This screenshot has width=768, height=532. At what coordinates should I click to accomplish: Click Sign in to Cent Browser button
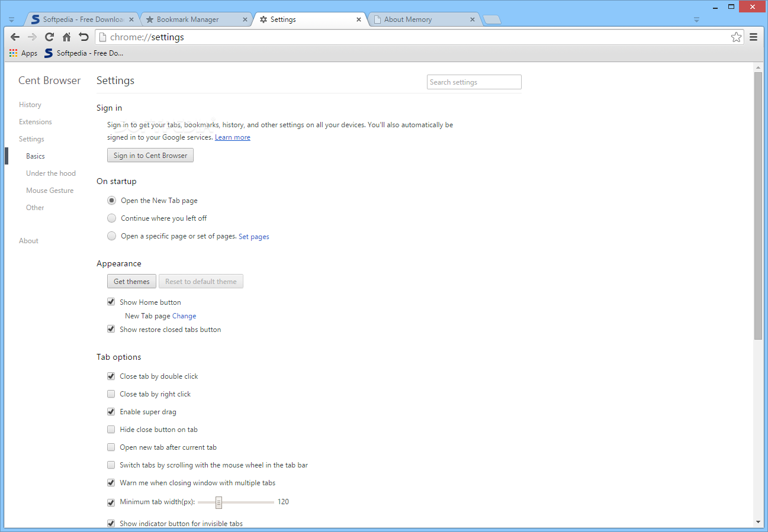[x=150, y=156]
